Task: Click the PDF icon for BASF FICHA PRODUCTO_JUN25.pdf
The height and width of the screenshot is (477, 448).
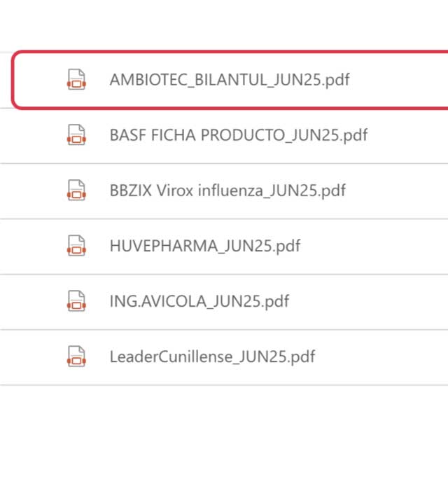Action: point(76,135)
